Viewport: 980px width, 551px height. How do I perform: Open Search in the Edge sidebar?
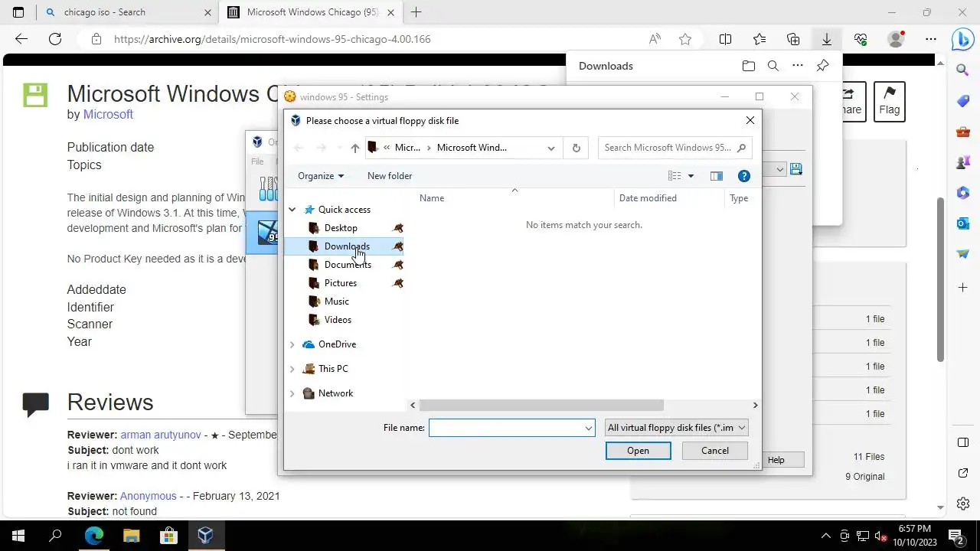tap(963, 70)
